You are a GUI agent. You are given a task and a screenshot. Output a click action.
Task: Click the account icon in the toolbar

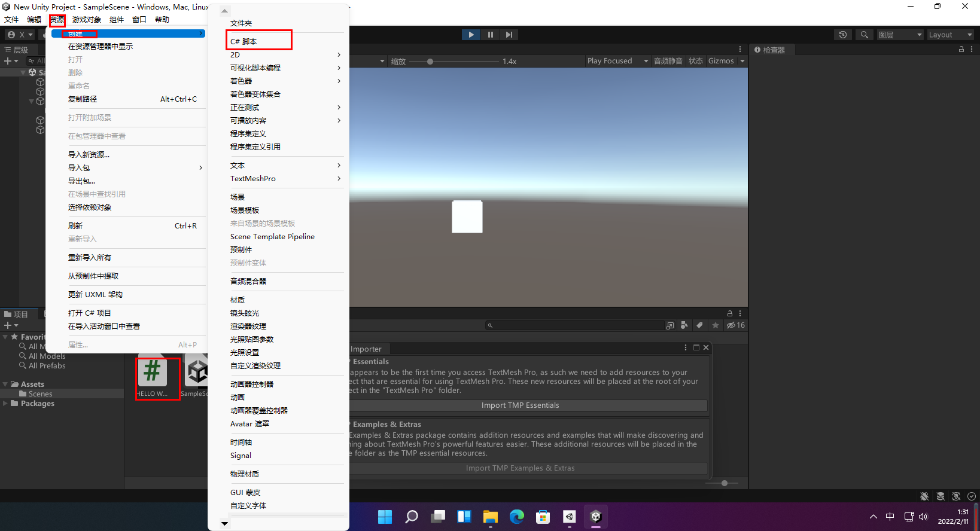point(11,35)
